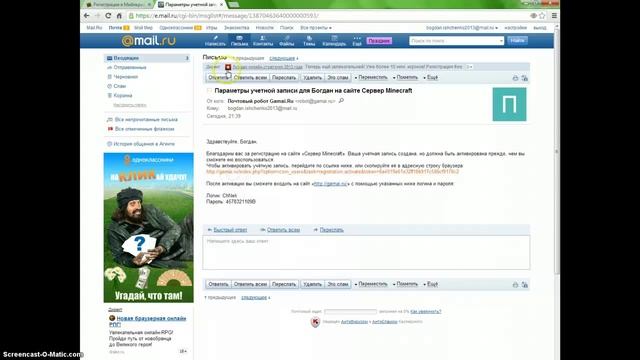Click the purple Праздник button
Screen dimensions: 640x360
[379, 41]
